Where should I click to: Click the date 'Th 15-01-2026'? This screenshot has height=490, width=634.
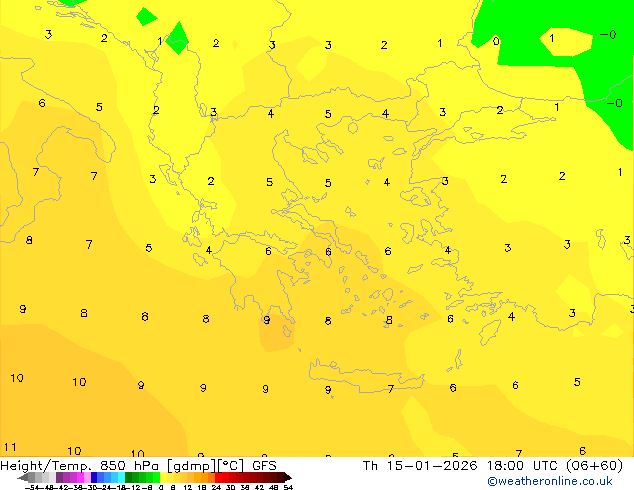420,466
